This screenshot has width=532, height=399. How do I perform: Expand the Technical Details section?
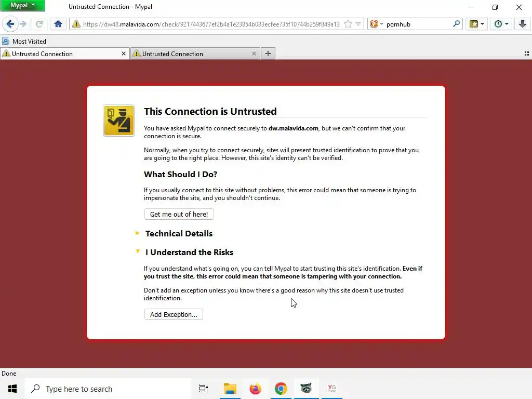point(179,233)
